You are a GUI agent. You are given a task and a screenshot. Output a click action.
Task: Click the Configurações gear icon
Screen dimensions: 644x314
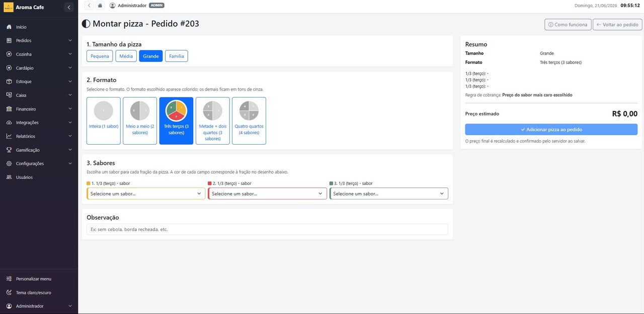pyautogui.click(x=9, y=164)
